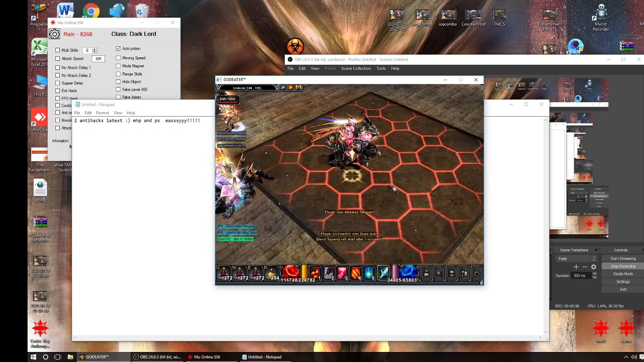This screenshot has height=362, width=644.
Task: Add a scene transition with plus icon
Action: coord(576,267)
